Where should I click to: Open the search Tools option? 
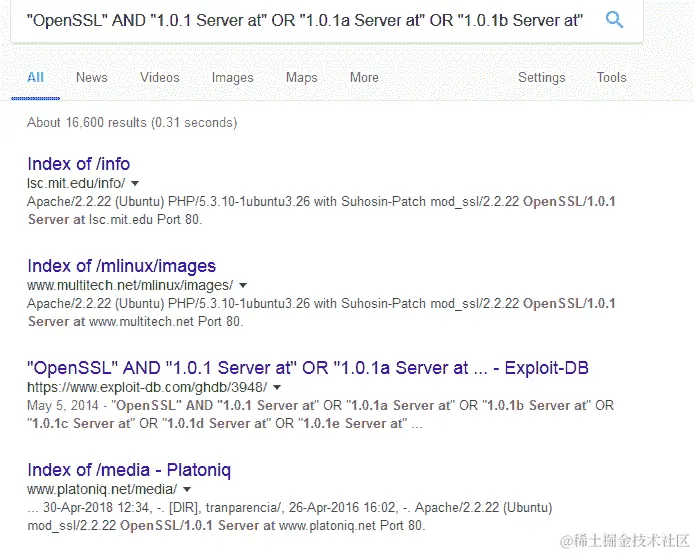point(611,78)
